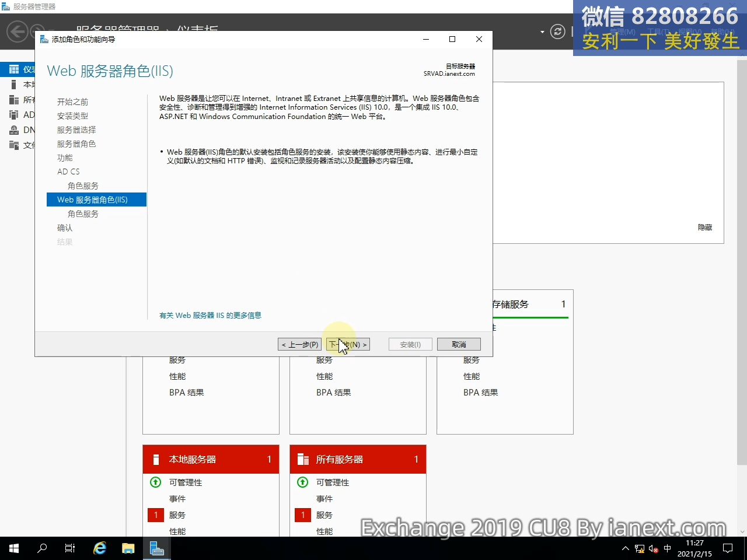This screenshot has width=747, height=560.
Task: Click green manageability icon in 本地服务器 tile
Action: tap(155, 482)
